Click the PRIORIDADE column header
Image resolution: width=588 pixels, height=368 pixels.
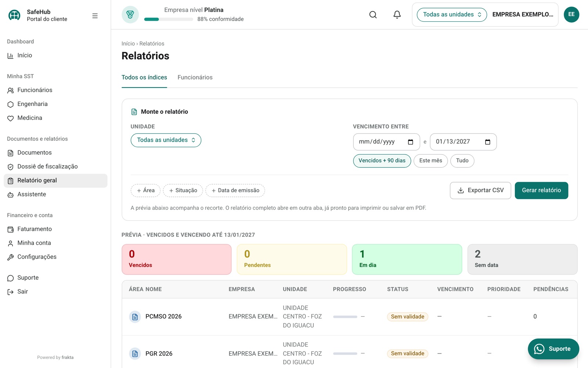pyautogui.click(x=504, y=289)
